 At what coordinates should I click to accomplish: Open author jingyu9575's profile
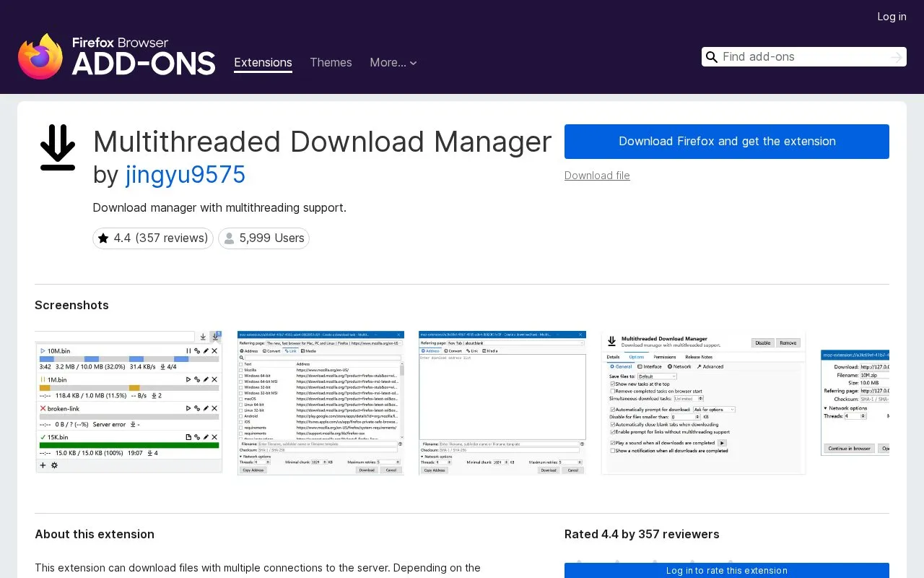[x=186, y=175]
